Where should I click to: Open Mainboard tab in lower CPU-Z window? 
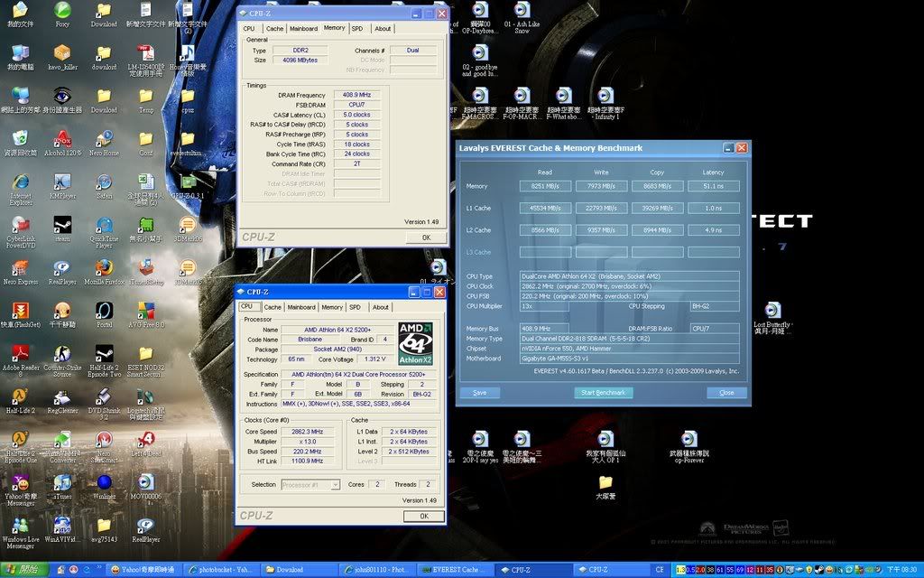301,307
